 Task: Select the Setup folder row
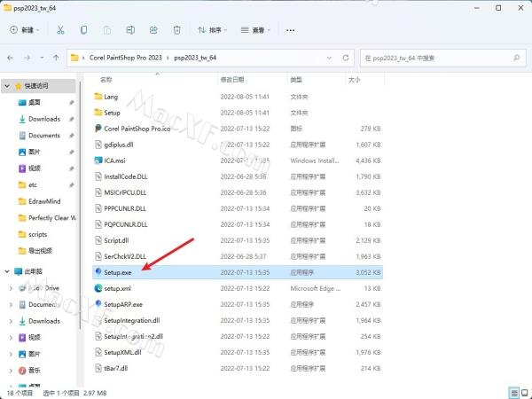[x=238, y=113]
